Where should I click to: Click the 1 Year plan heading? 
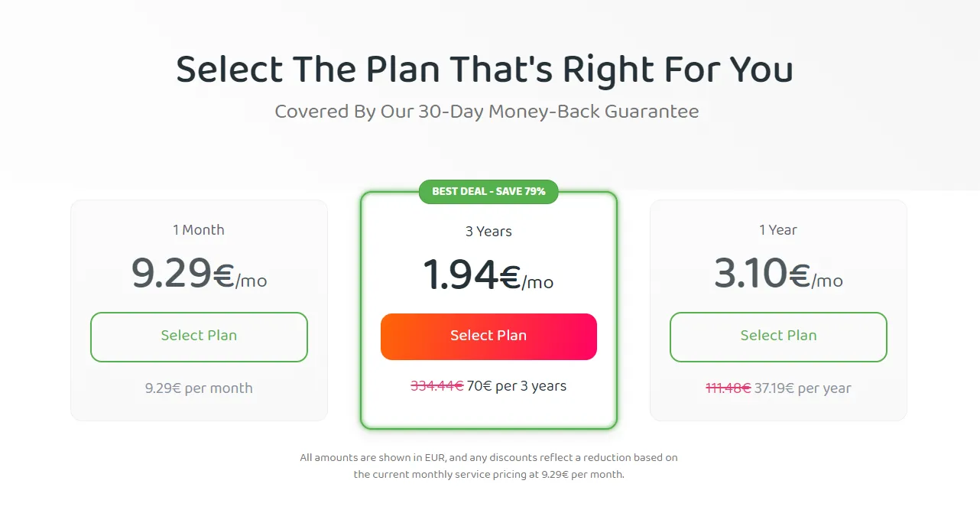[778, 229]
